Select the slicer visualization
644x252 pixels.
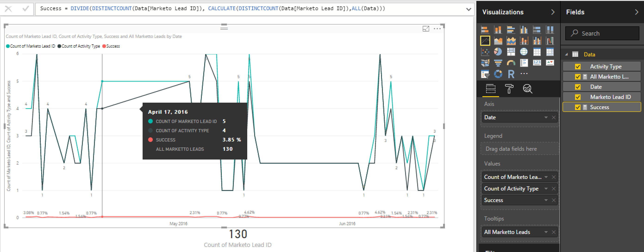(x=485, y=74)
